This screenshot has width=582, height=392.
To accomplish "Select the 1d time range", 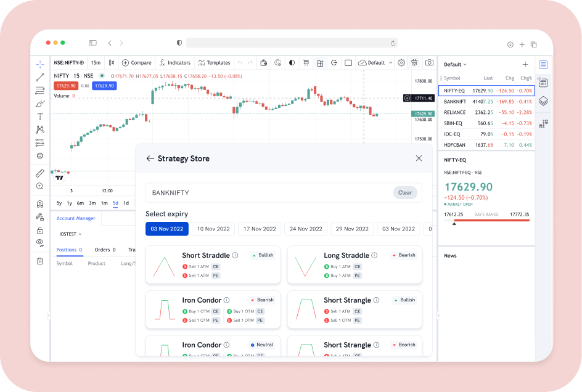I will (126, 203).
